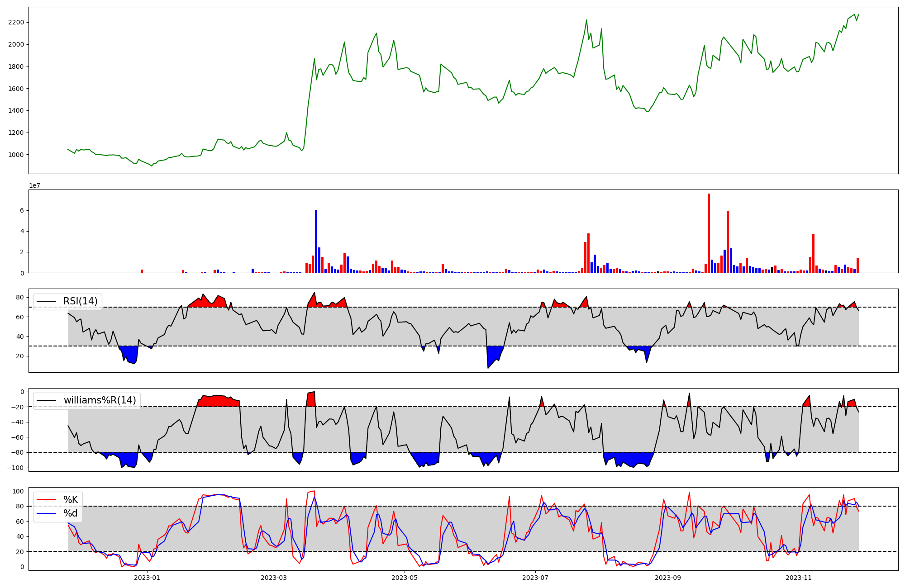The width and height of the screenshot is (905, 588).
Task: Click the tallest red volume bar
Action: pos(709,233)
